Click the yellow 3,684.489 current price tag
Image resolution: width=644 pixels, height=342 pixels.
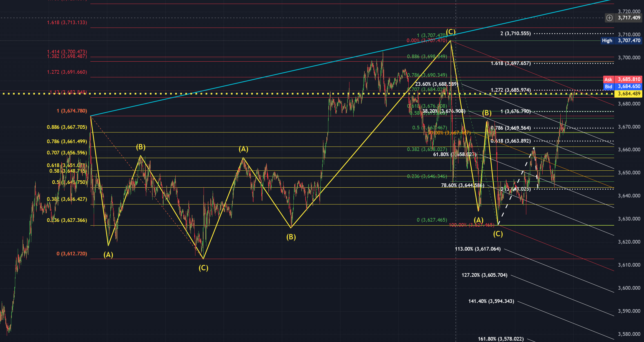pyautogui.click(x=629, y=94)
